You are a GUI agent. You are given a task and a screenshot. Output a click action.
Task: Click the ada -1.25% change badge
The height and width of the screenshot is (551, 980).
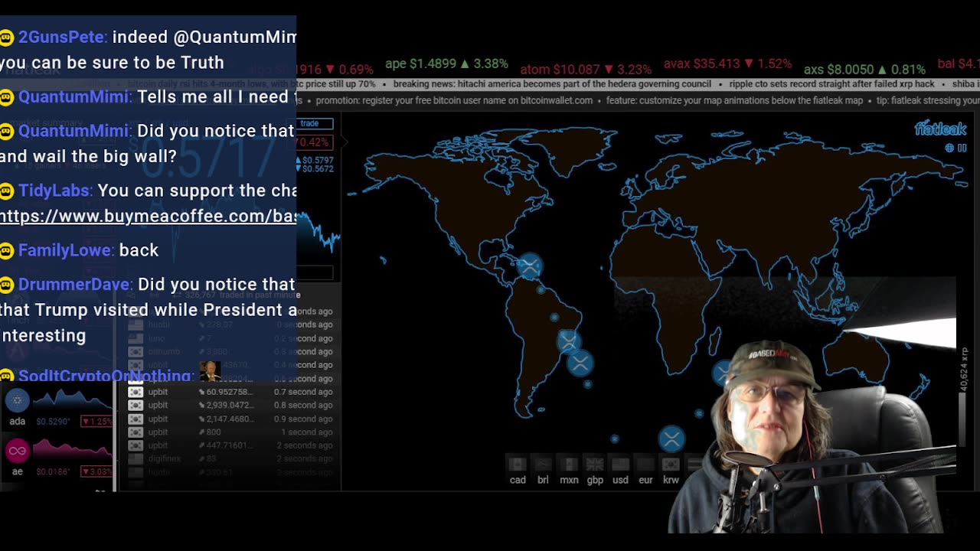pos(97,422)
